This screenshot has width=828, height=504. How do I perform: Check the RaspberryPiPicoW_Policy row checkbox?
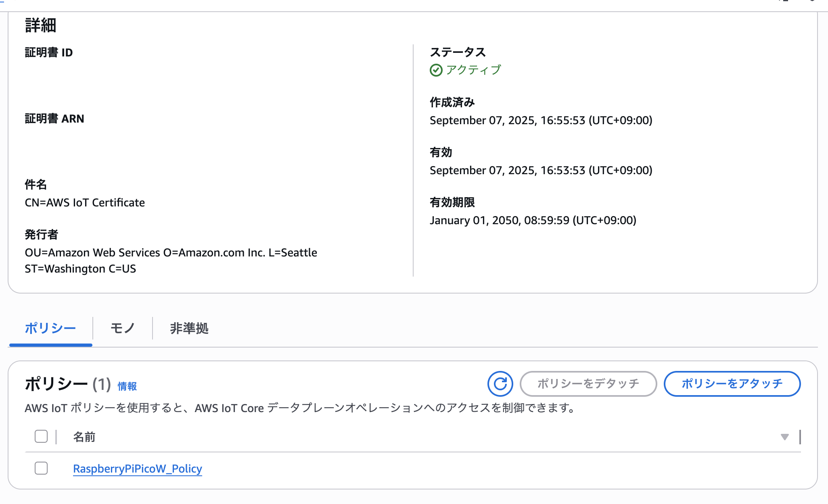coord(41,468)
